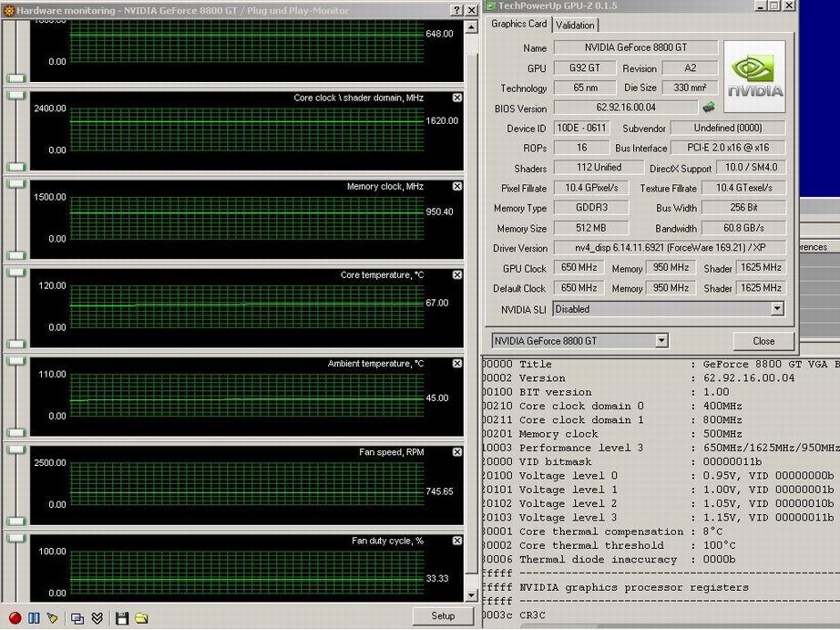Close the Ambient temperature graph
The image size is (840, 630).
coord(457,364)
